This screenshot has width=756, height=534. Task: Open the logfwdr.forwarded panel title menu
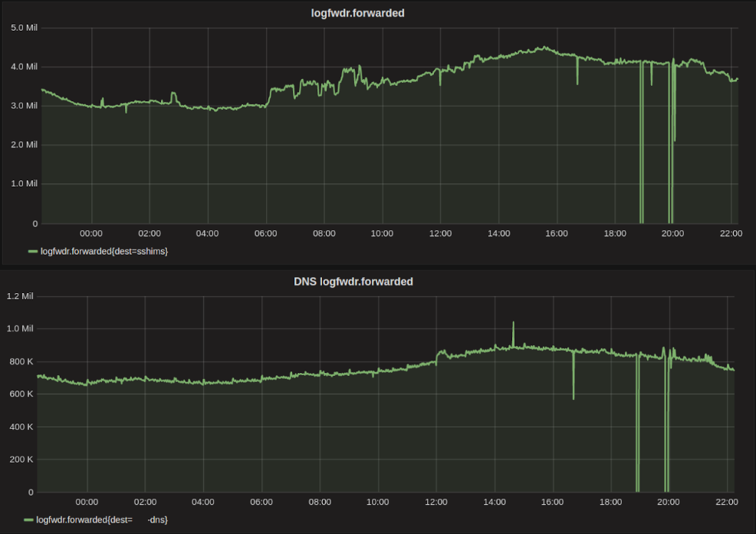pyautogui.click(x=357, y=14)
